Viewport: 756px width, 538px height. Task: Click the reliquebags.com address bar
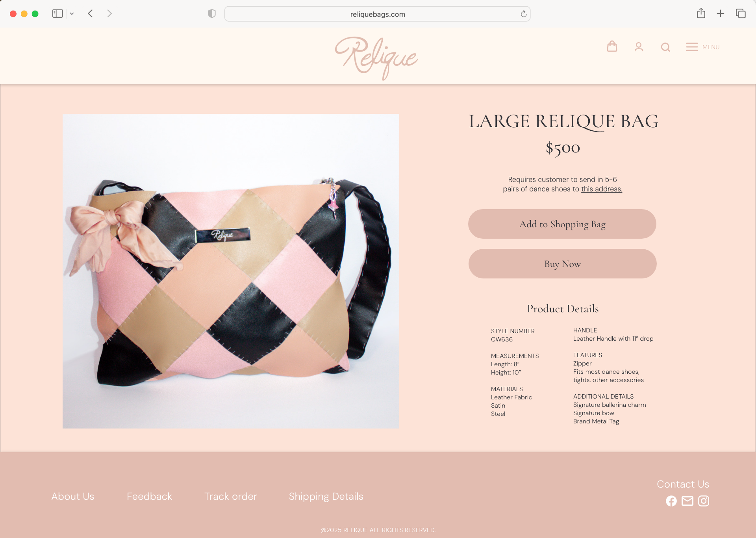[377, 14]
